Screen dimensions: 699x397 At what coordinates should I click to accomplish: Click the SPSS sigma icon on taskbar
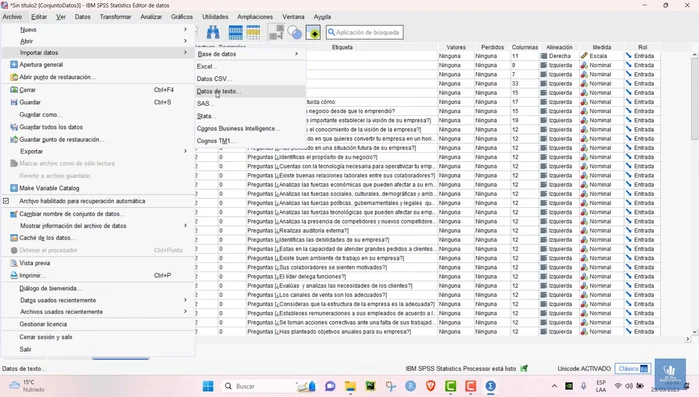pos(490,386)
